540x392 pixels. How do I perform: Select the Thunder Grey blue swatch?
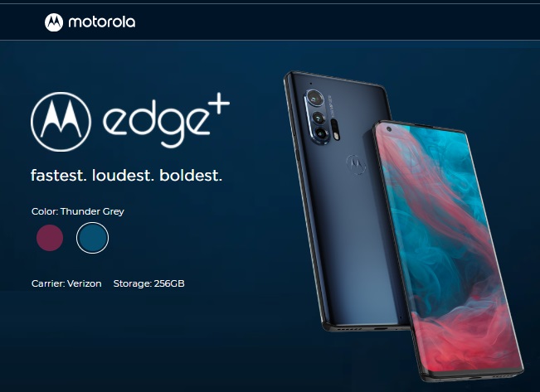click(92, 238)
